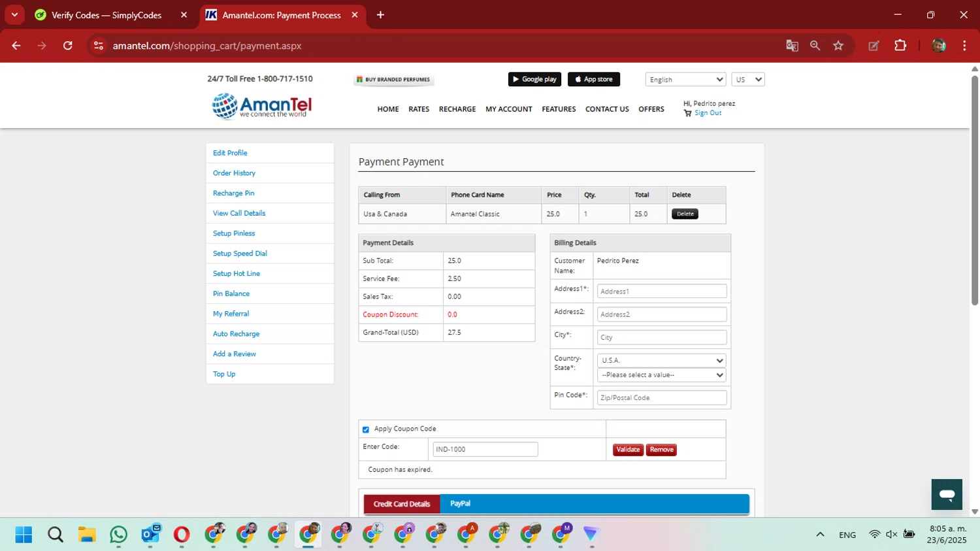Uncheck the Apply Coupon Code checkbox
Image resolution: width=980 pixels, height=551 pixels.
click(x=366, y=429)
